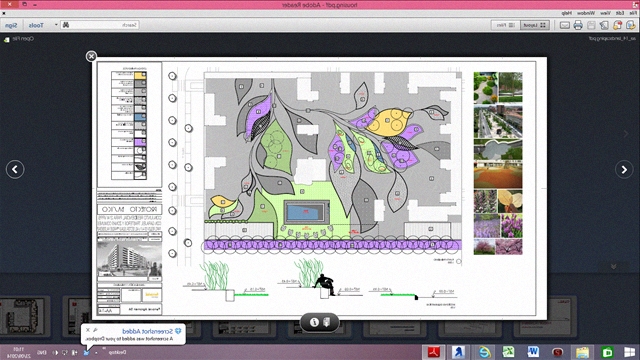Click the orange playground surface photo

498,174
